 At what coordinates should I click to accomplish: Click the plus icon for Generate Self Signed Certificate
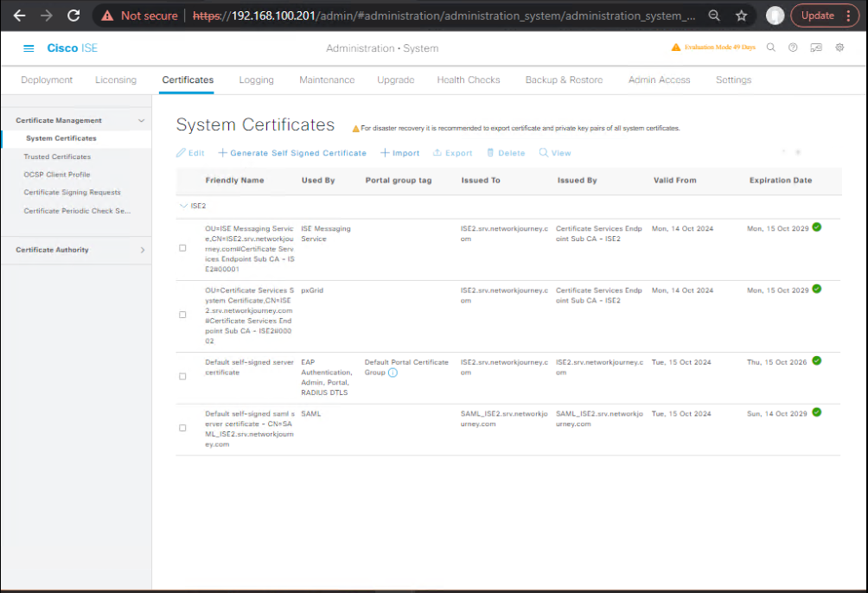[x=222, y=153]
